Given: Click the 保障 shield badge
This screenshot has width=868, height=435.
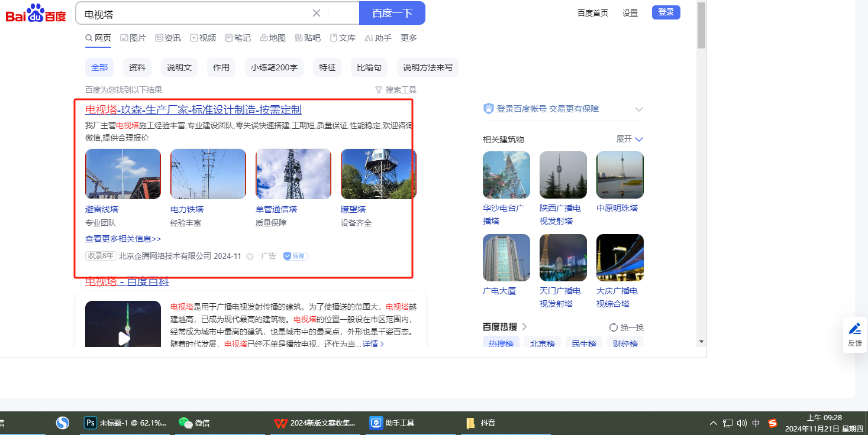Looking at the screenshot, I should [x=295, y=256].
